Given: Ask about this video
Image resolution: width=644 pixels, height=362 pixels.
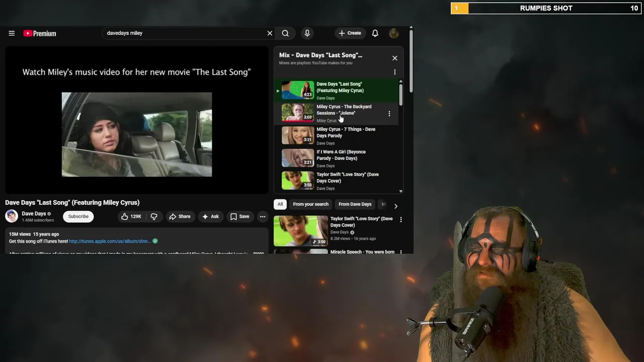Looking at the screenshot, I should point(210,216).
